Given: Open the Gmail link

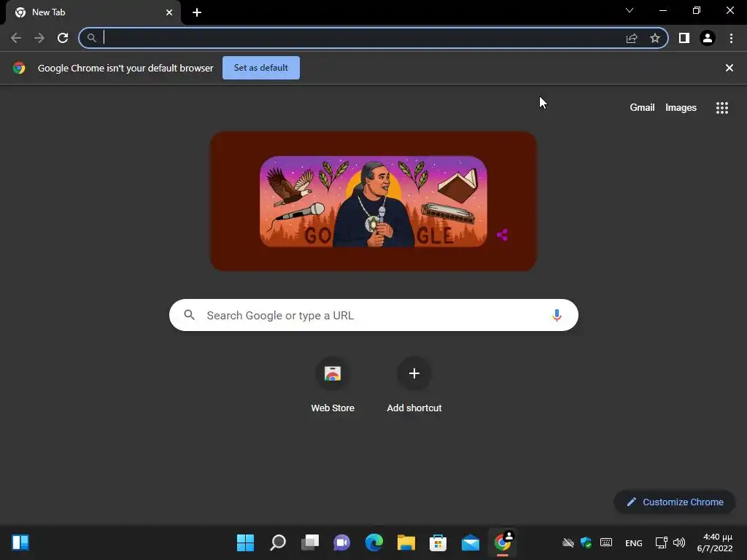Looking at the screenshot, I should (642, 108).
